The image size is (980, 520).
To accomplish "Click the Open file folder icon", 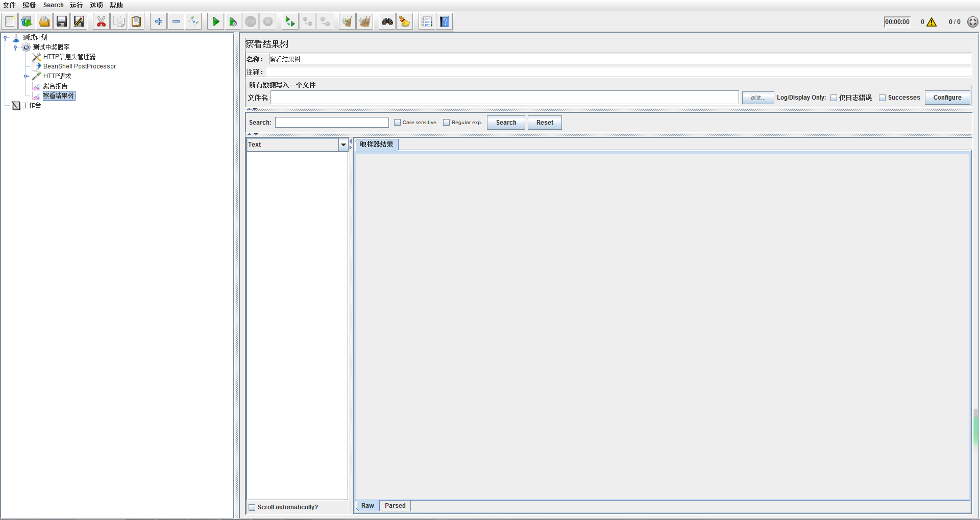I will tap(44, 21).
